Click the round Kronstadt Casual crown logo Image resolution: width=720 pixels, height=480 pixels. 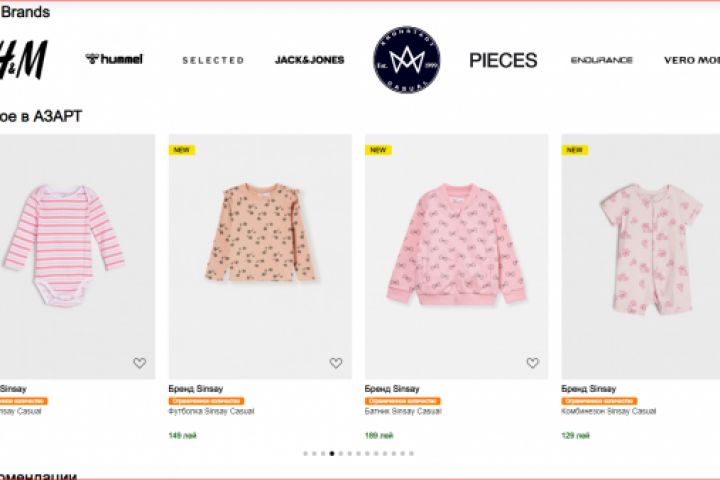point(407,59)
